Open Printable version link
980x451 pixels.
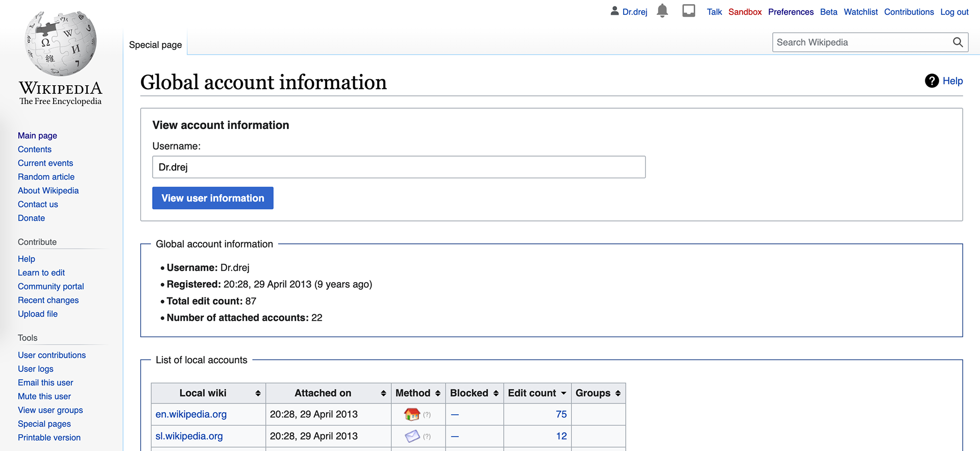point(49,438)
